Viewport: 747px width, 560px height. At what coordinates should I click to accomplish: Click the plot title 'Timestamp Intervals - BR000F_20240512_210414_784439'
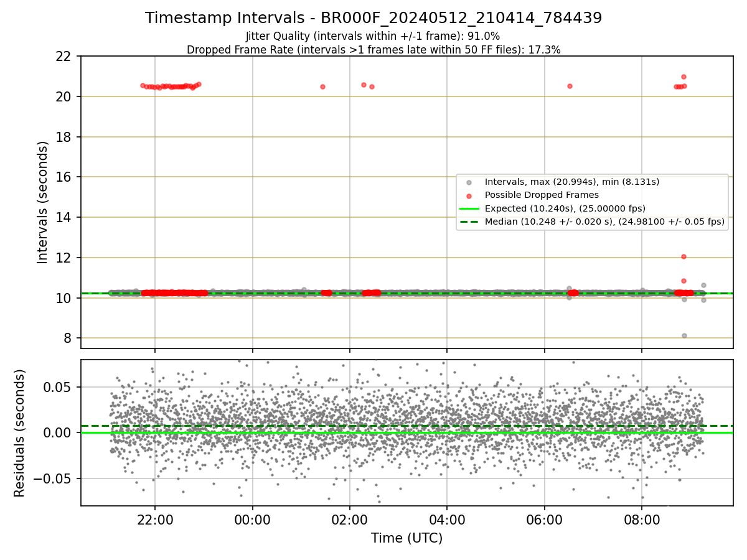pyautogui.click(x=374, y=18)
